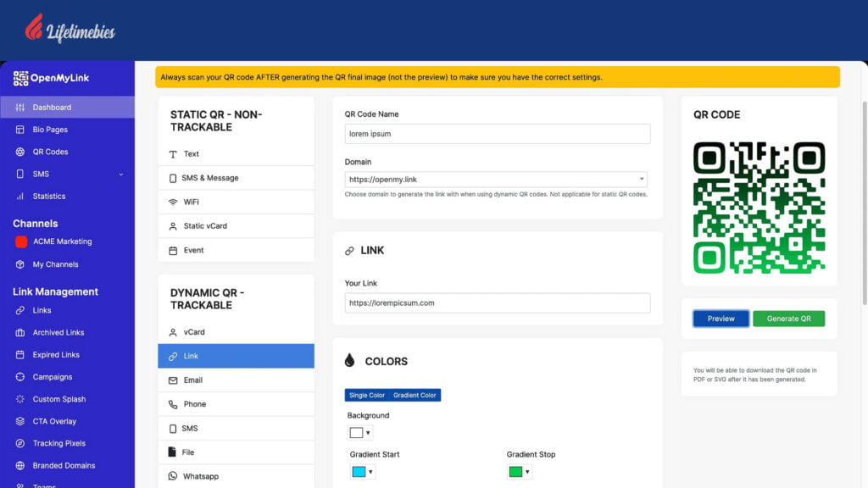
Task: Open the Expired Links sidebar item
Action: (67, 355)
